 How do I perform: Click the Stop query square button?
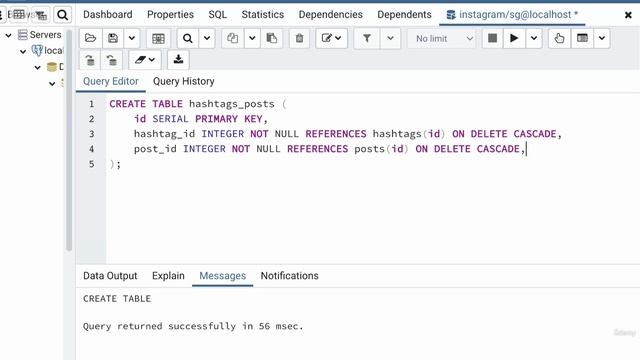pos(493,38)
